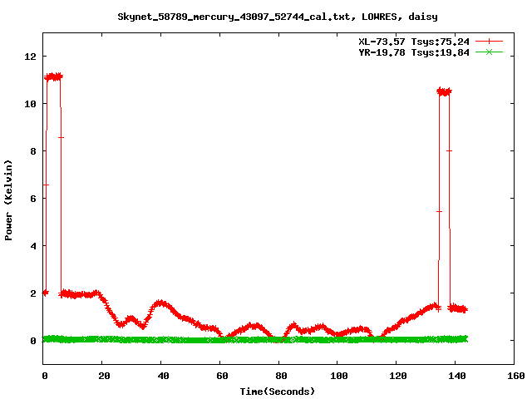Image resolution: width=532 pixels, height=399 pixels.
Task: Click the second red calibration spike plateau near 10.5 K
Action: 445,91
